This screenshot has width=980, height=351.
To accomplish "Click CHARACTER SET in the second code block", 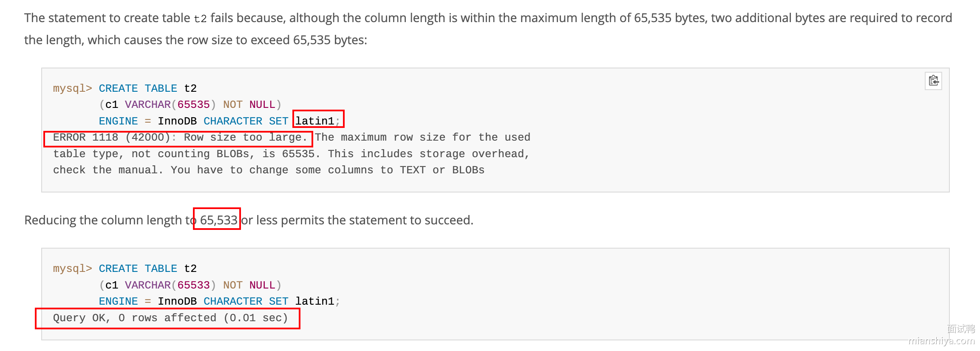I will coord(246,301).
